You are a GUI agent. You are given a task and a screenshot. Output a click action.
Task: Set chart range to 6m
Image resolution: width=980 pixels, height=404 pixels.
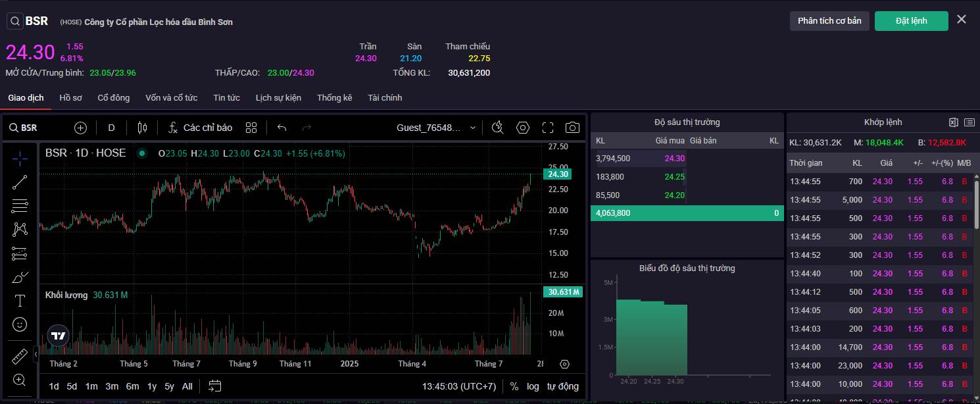pyautogui.click(x=132, y=386)
